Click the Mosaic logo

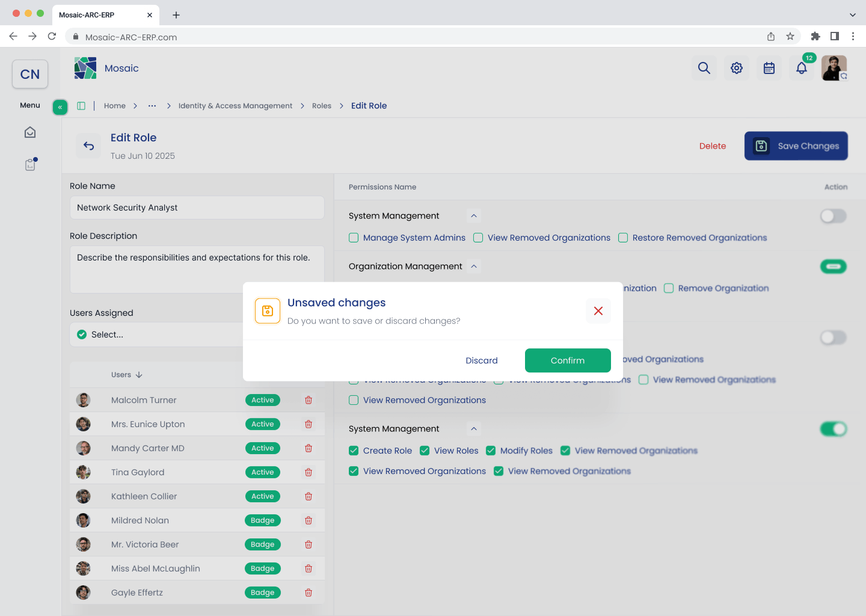click(85, 68)
